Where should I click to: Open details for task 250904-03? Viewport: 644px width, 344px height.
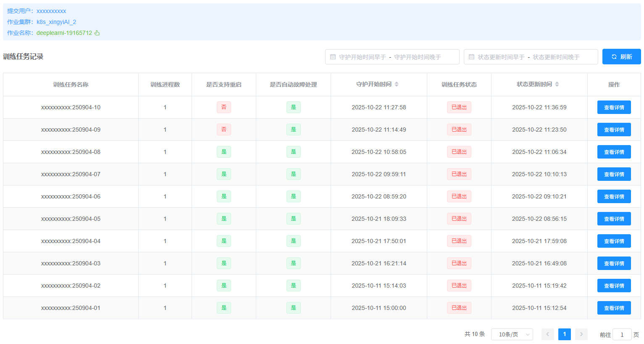[614, 263]
